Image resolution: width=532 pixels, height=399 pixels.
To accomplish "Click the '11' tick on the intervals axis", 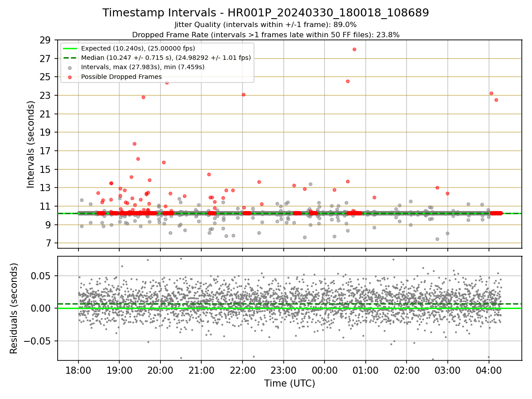I will point(47,206).
